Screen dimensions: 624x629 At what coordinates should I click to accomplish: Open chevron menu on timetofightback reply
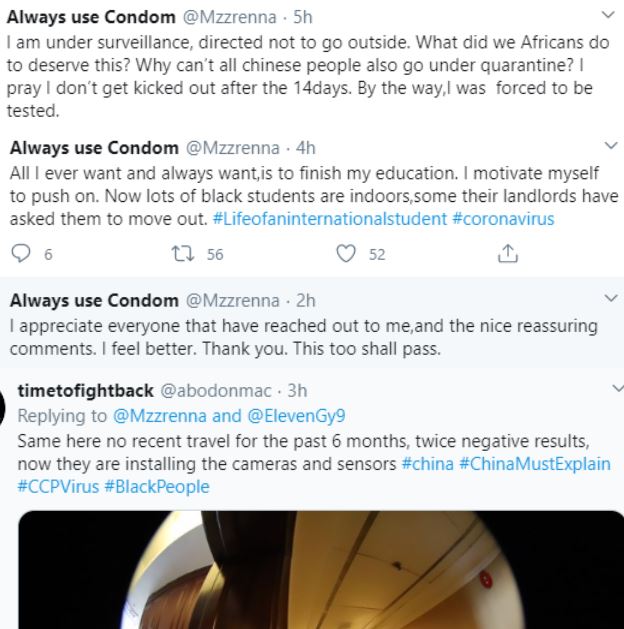pyautogui.click(x=616, y=388)
